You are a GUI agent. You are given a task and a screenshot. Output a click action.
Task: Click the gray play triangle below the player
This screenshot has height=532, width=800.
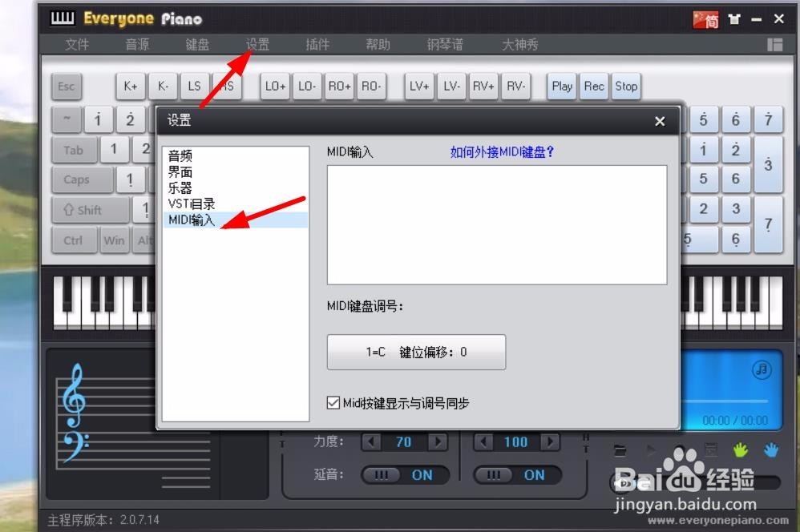651,450
